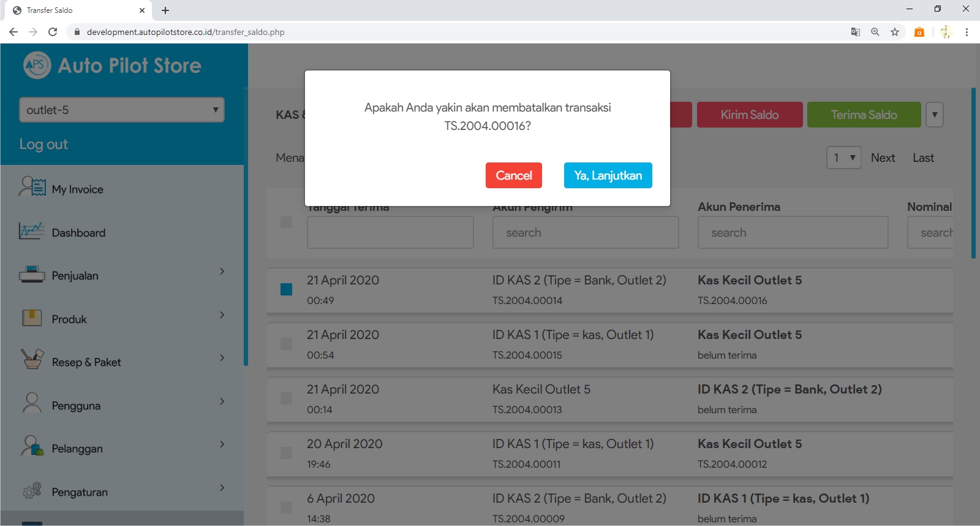Open the Dashboard menu item
The height and width of the screenshot is (526, 980).
(78, 233)
